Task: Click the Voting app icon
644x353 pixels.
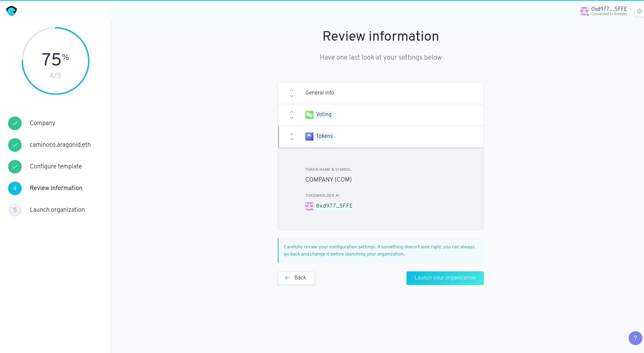Action: pos(309,115)
